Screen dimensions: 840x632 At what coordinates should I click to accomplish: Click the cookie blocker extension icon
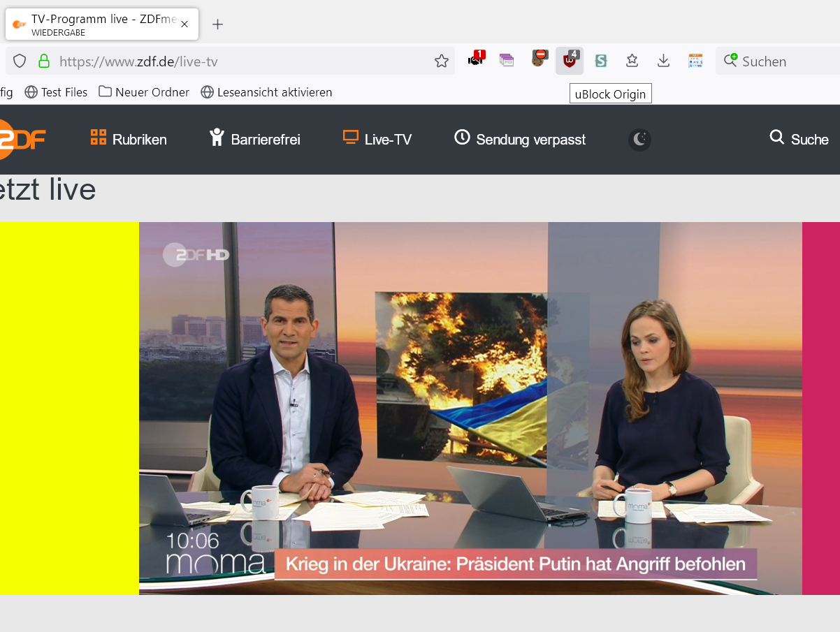(x=538, y=60)
